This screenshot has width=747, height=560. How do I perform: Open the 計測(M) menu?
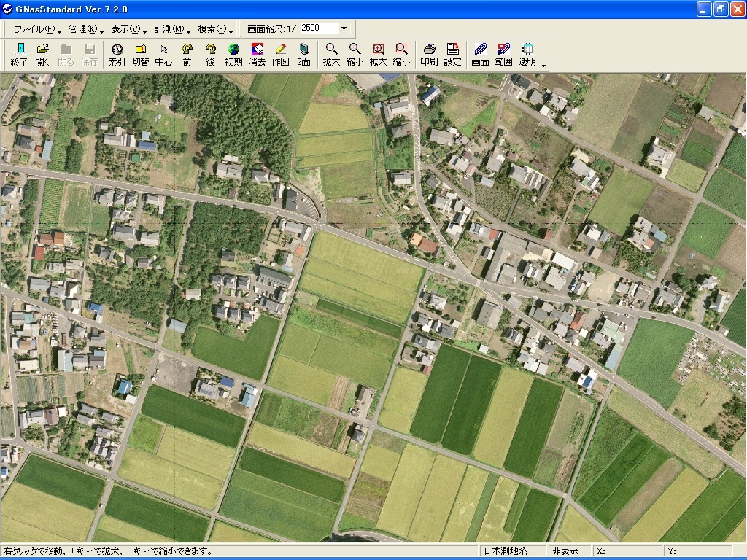click(x=171, y=29)
